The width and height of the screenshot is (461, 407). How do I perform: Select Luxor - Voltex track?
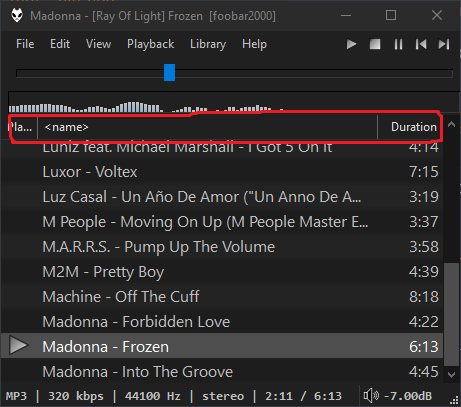click(x=222, y=172)
